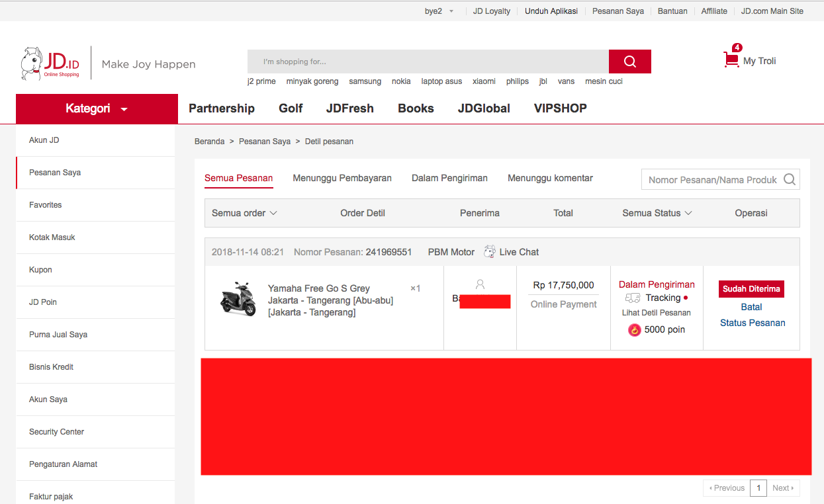Click the recipient person icon
This screenshot has height=504, width=824.
(481, 284)
